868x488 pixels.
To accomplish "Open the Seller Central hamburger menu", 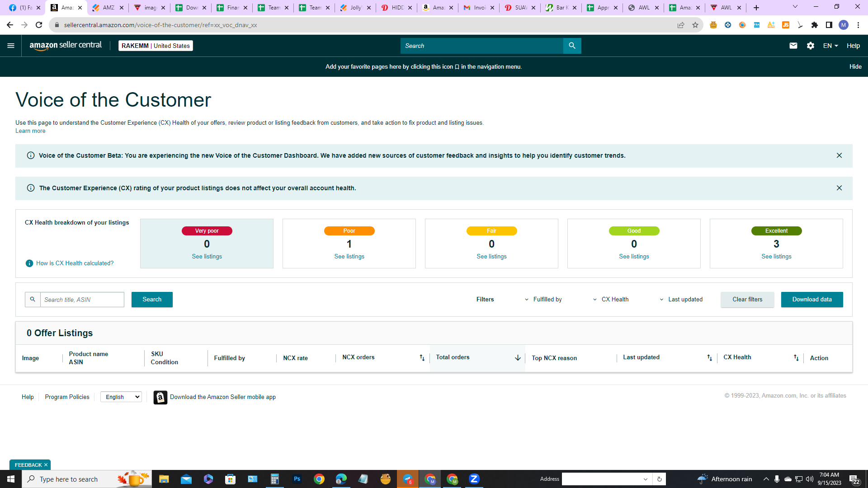I will (x=11, y=46).
